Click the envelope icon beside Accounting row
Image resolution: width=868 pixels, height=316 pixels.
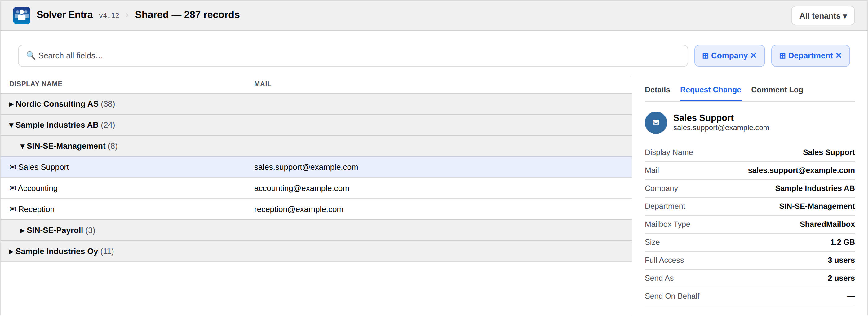tap(13, 188)
